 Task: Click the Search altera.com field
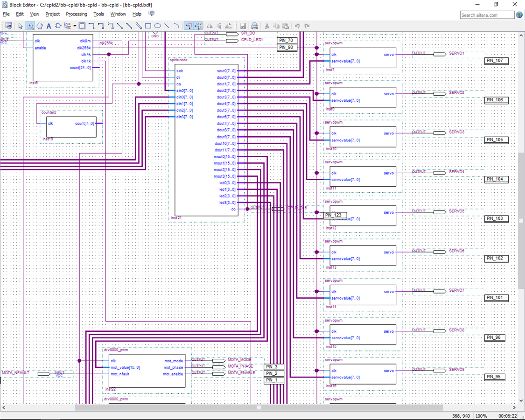pos(487,15)
